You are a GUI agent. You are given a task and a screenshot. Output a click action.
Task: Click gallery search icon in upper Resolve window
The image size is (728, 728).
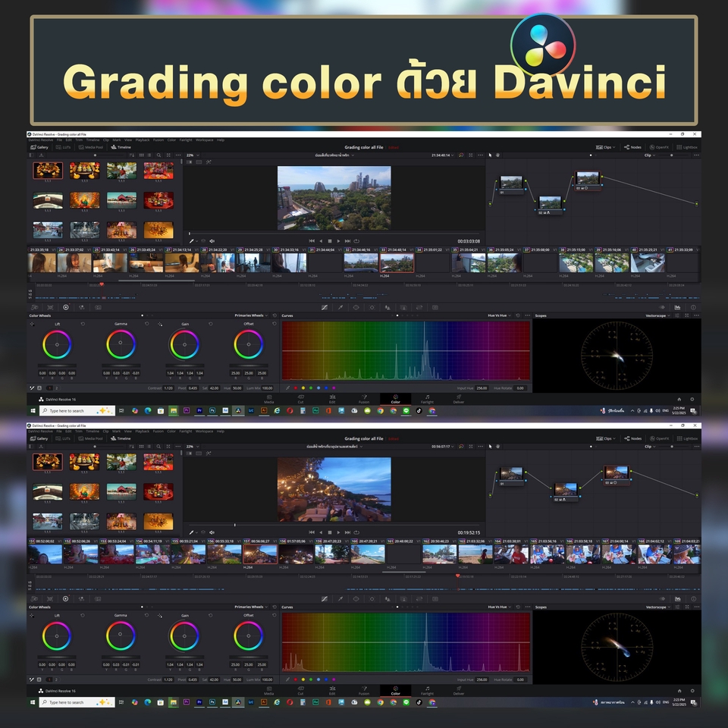[158, 155]
